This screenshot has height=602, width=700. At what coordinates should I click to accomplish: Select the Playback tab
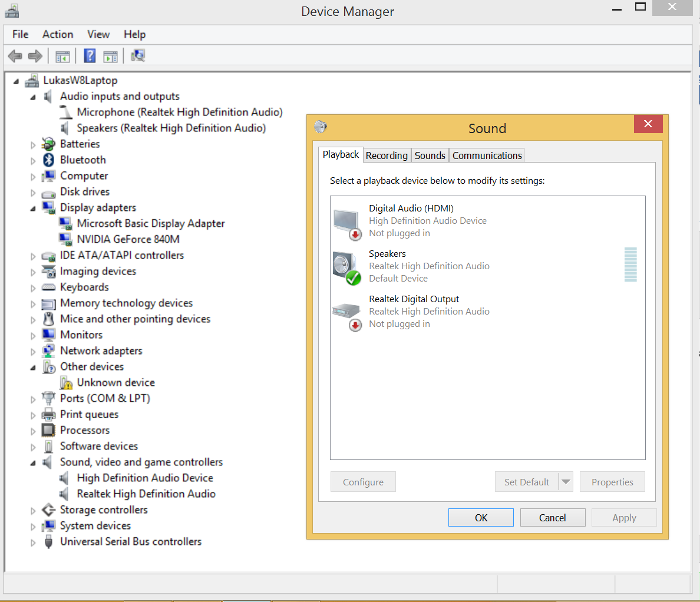341,154
